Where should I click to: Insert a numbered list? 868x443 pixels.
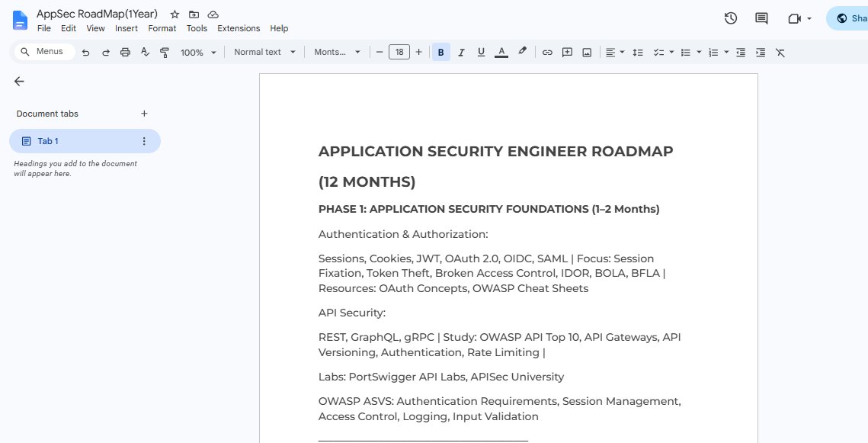click(x=713, y=52)
